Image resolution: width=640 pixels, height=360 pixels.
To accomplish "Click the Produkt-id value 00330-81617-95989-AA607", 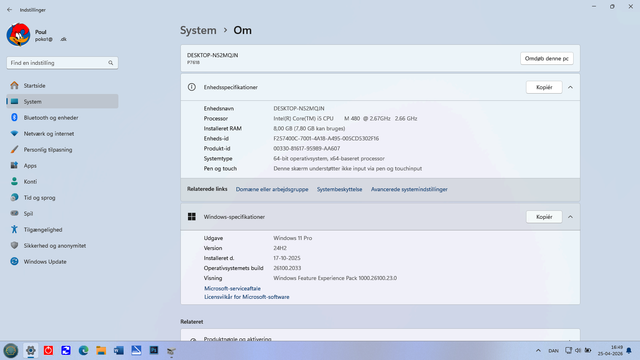I will pos(307,149).
